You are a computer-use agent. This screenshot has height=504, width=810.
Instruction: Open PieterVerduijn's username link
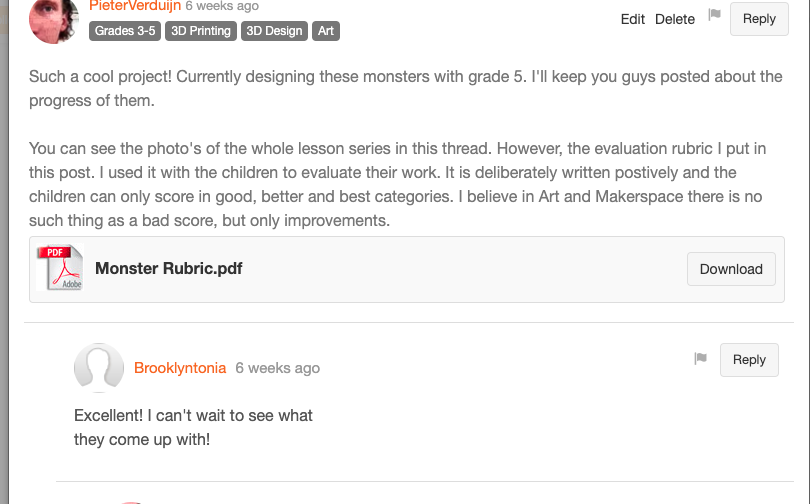coord(135,6)
